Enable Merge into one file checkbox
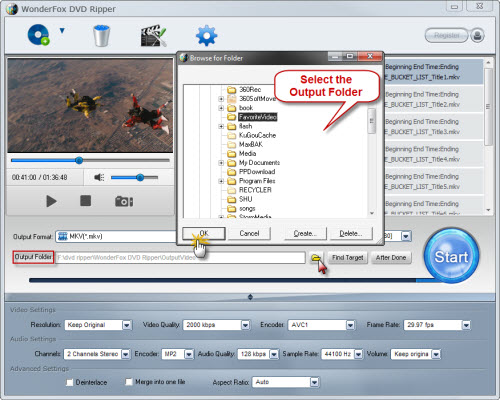The height and width of the screenshot is (400, 500). 129,382
